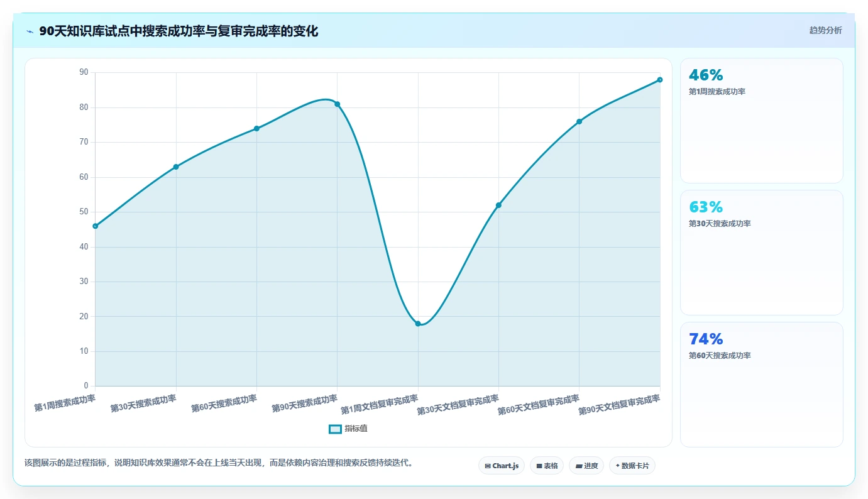Click x-axis label 第1周搜索成功率
The image size is (868, 499).
click(x=65, y=403)
